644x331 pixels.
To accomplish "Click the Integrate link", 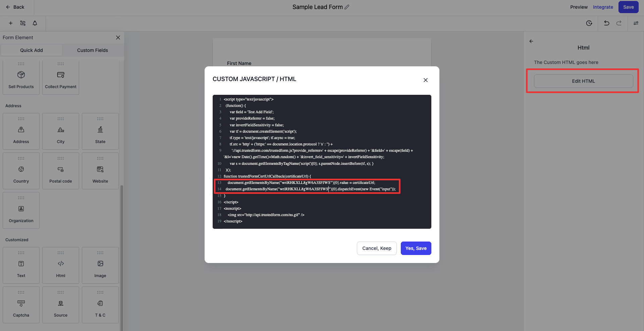I will (x=603, y=7).
